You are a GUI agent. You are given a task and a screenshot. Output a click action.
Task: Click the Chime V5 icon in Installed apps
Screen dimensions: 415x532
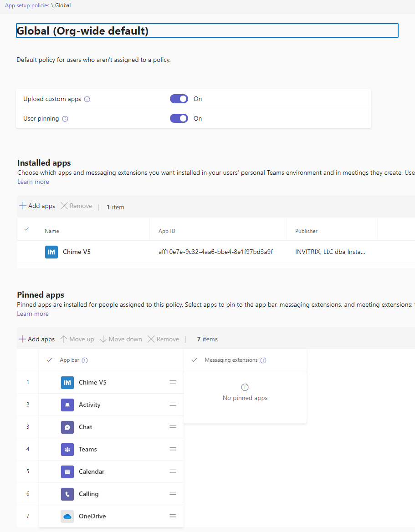point(51,252)
